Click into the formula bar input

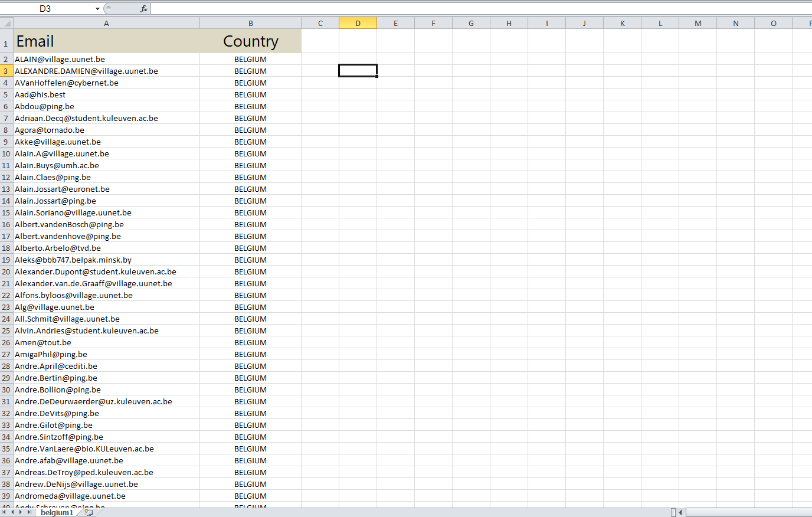tap(481, 9)
